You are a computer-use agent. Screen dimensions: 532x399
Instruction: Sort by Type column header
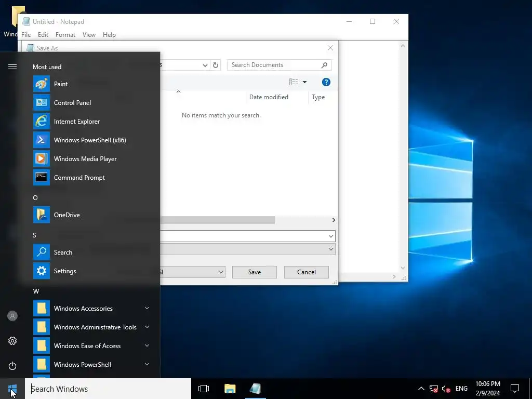tap(318, 97)
